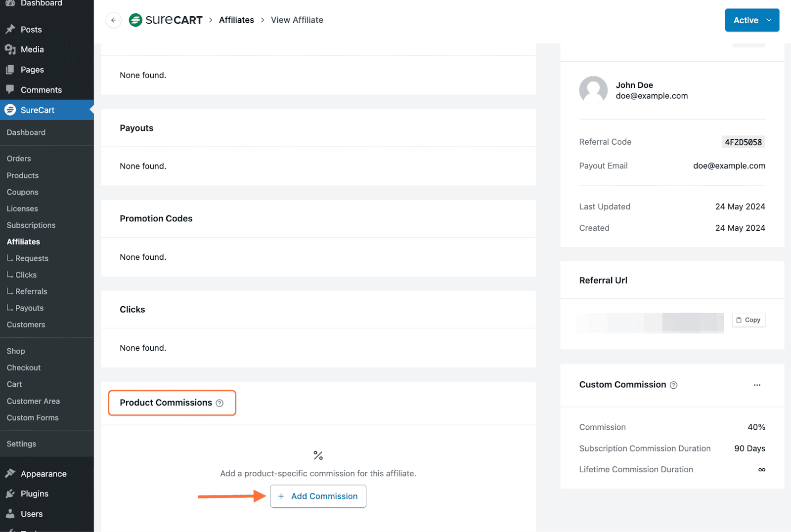Click the blurred referral URL field

650,323
